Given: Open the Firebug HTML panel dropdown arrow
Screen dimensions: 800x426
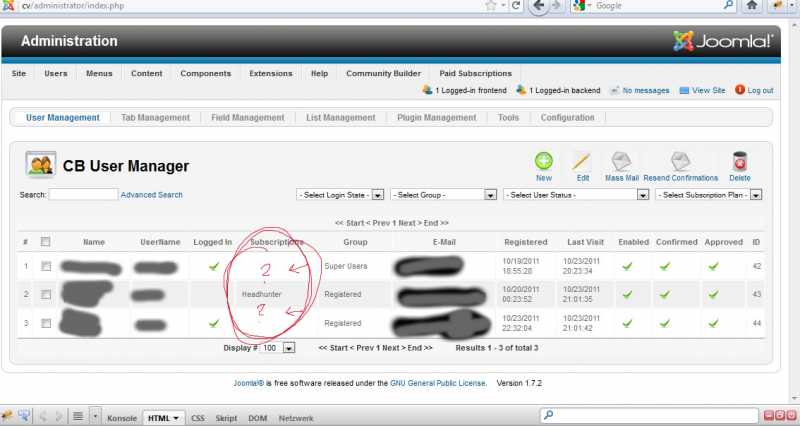Looking at the screenshot, I should pyautogui.click(x=176, y=418).
